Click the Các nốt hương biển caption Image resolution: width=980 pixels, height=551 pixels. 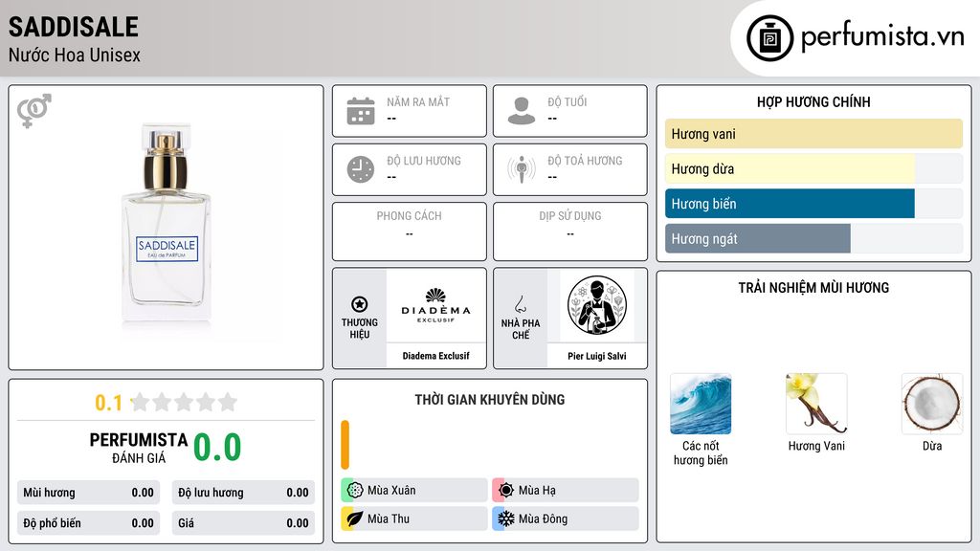click(701, 452)
